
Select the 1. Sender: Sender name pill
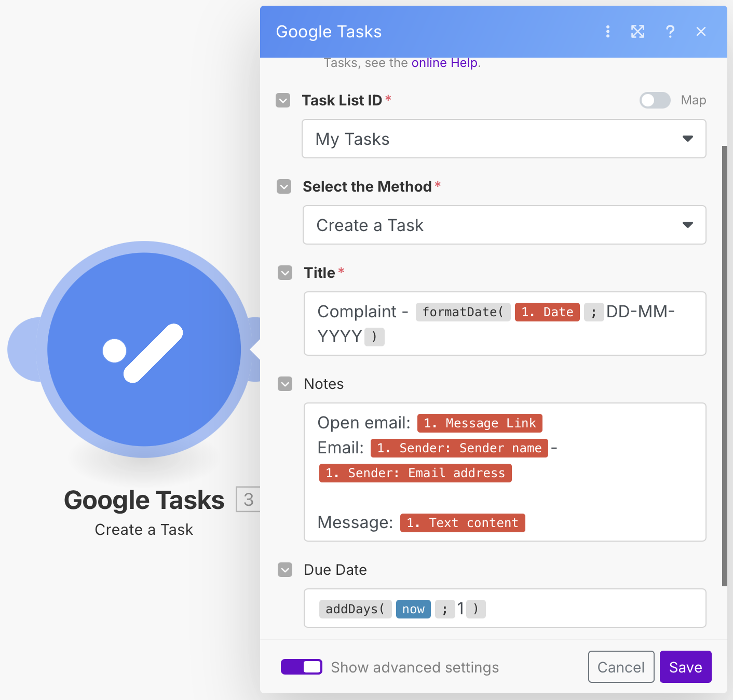coord(459,448)
